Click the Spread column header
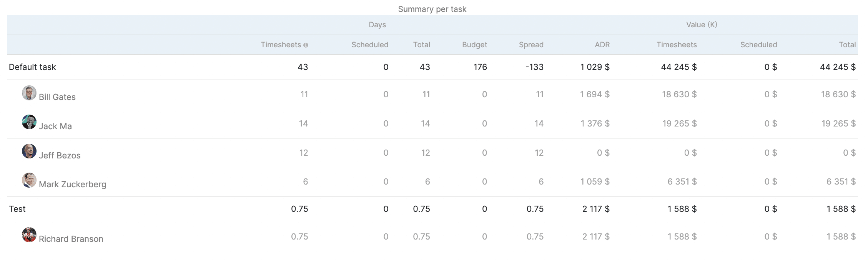Image resolution: width=868 pixels, height=263 pixels. [x=531, y=45]
